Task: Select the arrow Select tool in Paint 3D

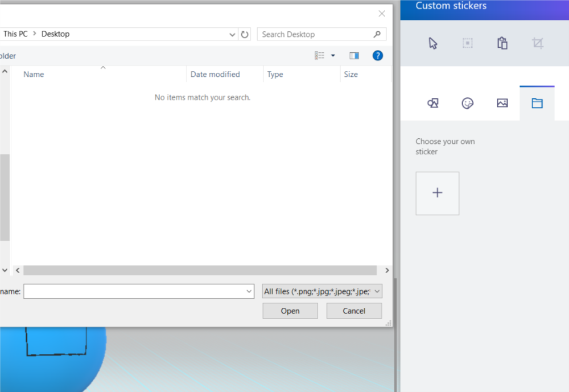Action: coord(433,43)
